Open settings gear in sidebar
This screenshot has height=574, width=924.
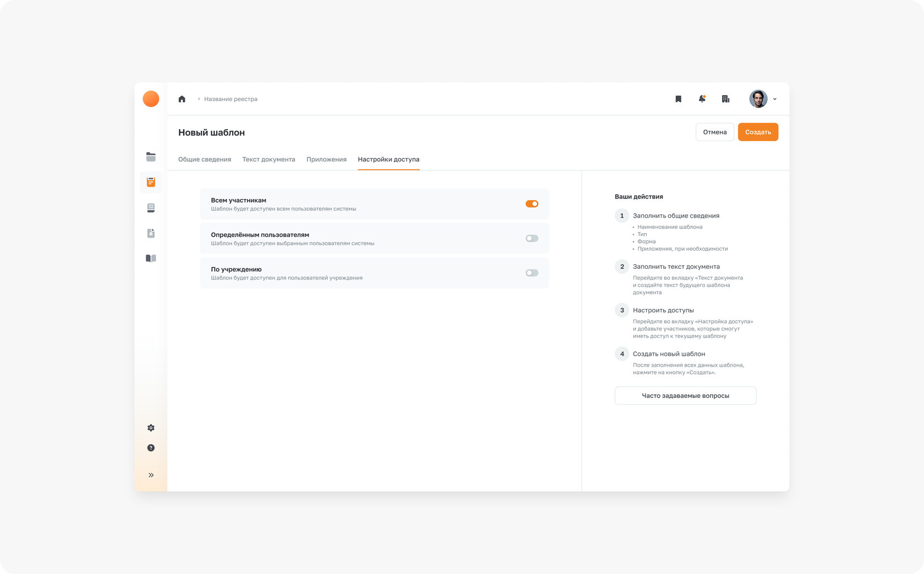151,428
